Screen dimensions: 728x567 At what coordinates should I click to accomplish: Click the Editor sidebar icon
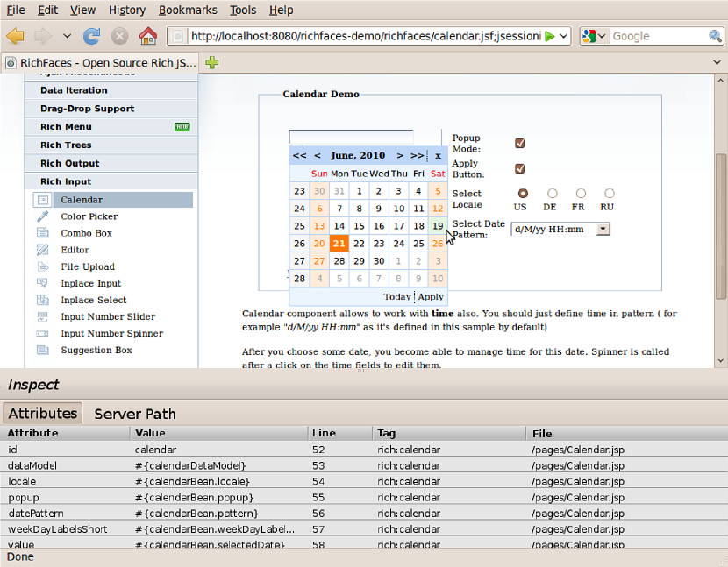[x=42, y=250]
